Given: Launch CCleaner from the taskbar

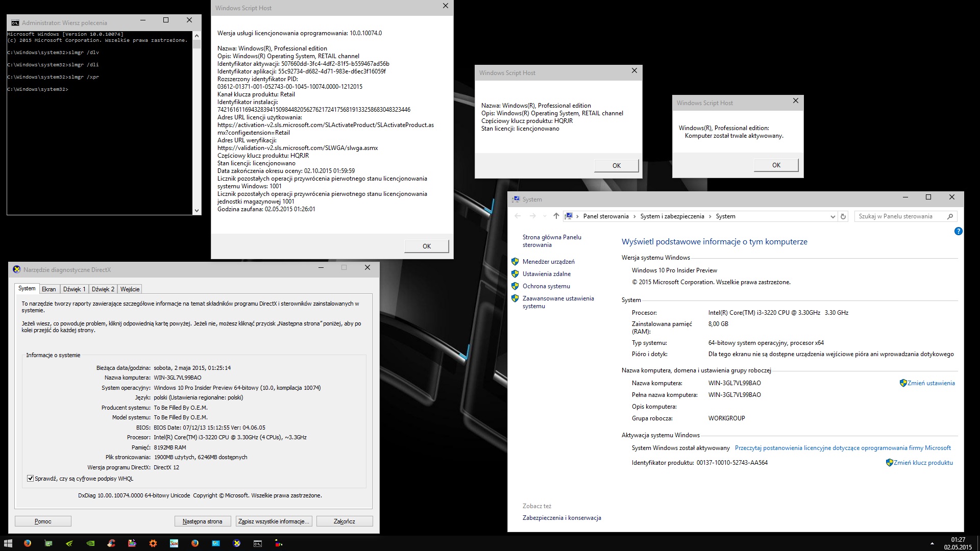Looking at the screenshot, I should tap(111, 543).
